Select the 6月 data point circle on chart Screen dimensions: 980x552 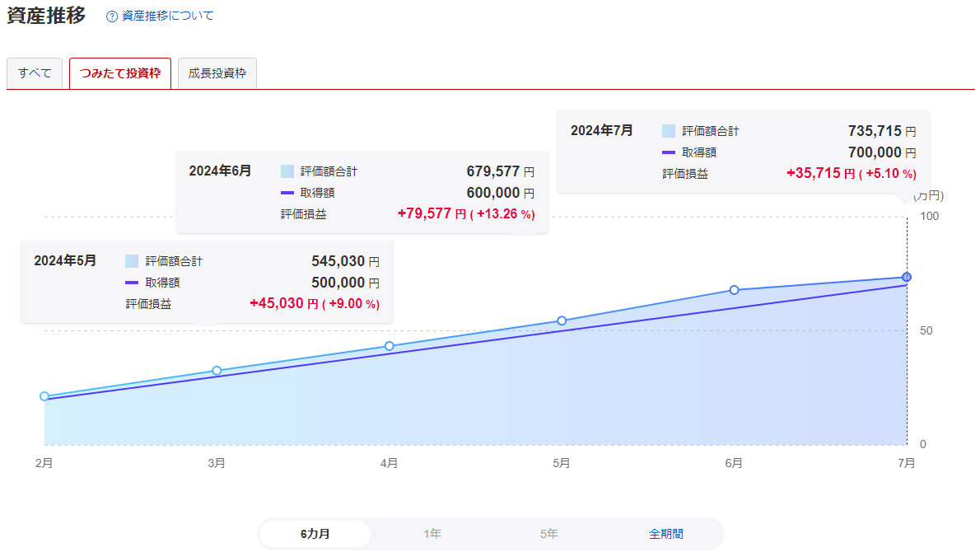click(x=734, y=290)
